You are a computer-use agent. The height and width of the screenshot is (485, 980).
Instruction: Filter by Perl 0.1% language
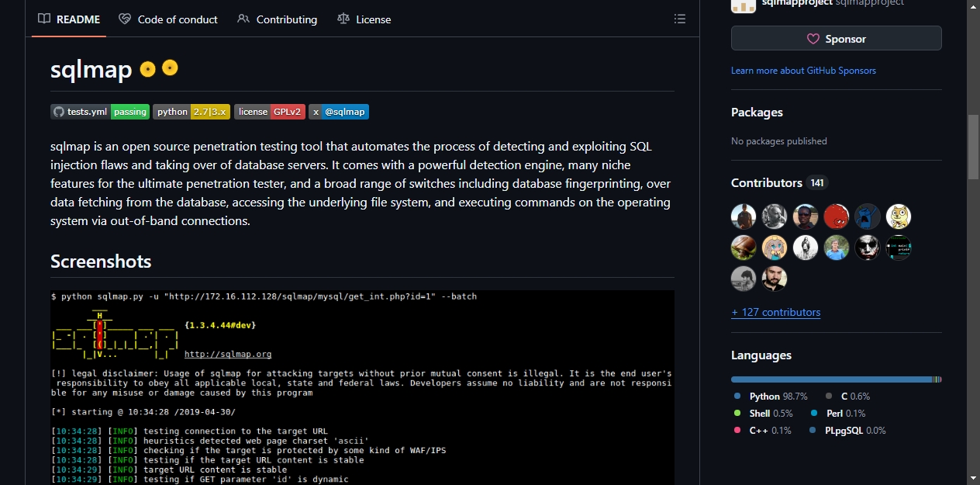pyautogui.click(x=837, y=414)
